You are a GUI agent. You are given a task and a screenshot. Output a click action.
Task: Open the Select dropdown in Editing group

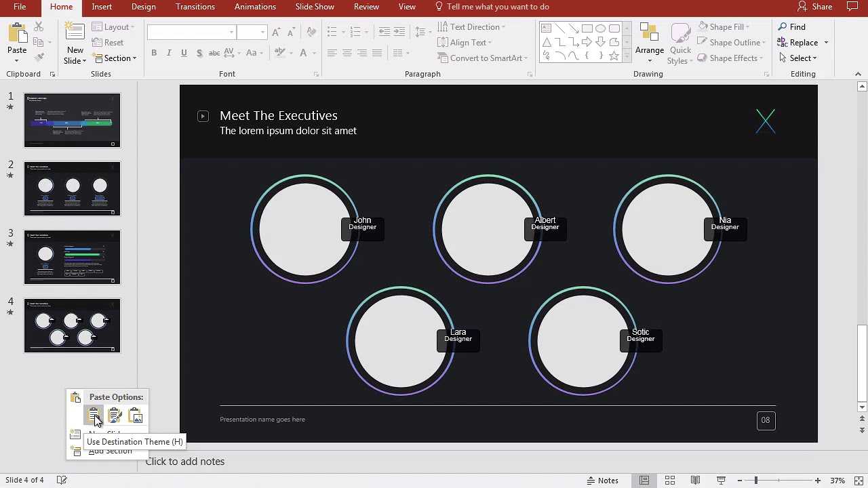coord(799,58)
